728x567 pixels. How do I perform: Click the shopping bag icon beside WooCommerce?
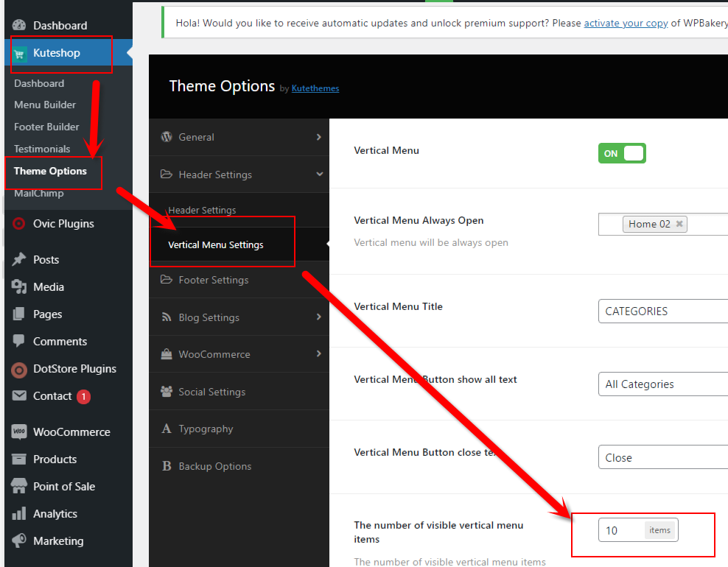(x=167, y=354)
